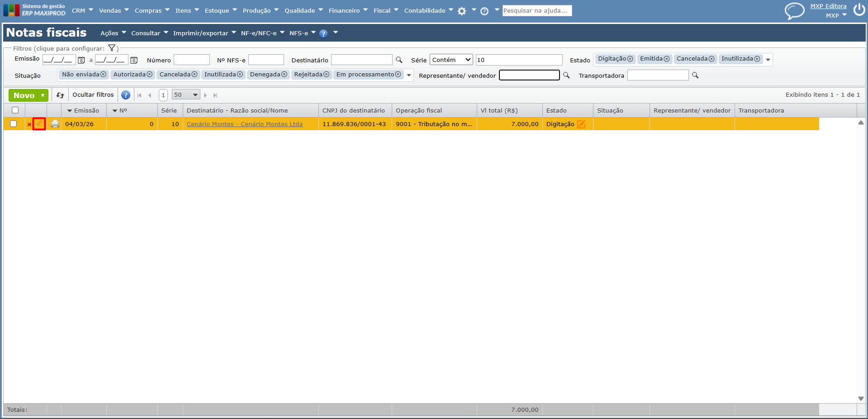Screen dimensions: 868x419
Task: Click the green Novo button
Action: click(24, 95)
